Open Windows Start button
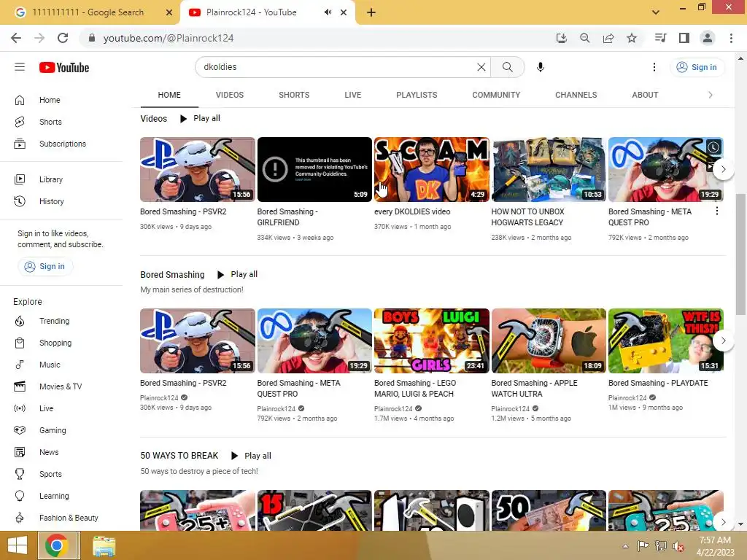 18,545
